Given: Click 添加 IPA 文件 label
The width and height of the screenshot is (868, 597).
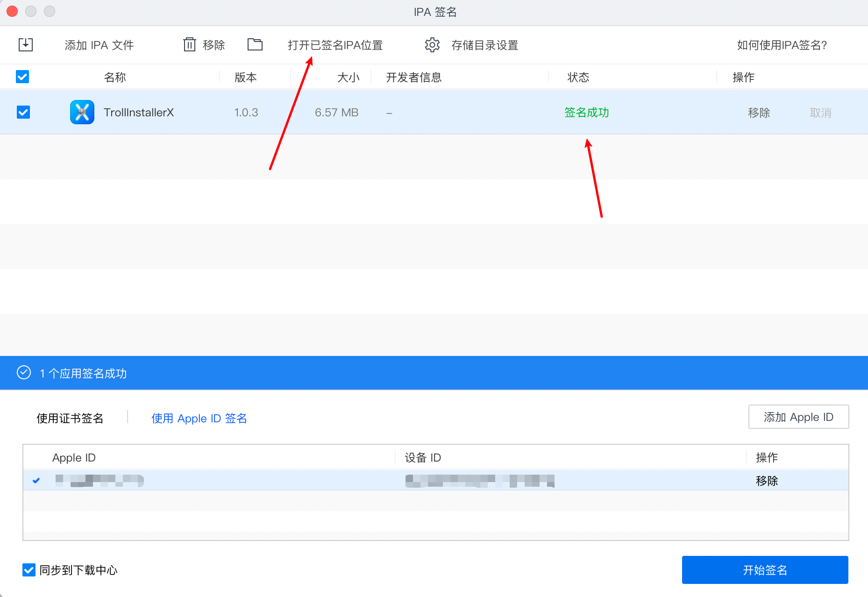Looking at the screenshot, I should [99, 45].
